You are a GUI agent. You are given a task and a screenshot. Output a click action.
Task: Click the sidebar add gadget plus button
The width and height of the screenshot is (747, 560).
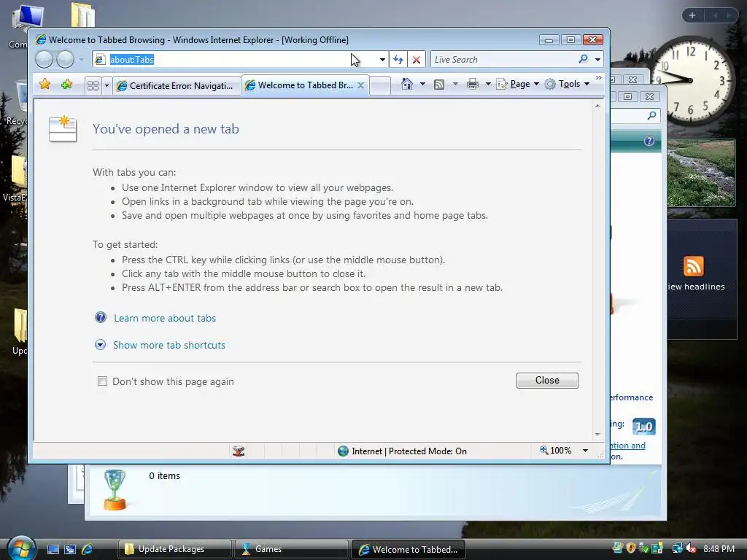coord(692,16)
